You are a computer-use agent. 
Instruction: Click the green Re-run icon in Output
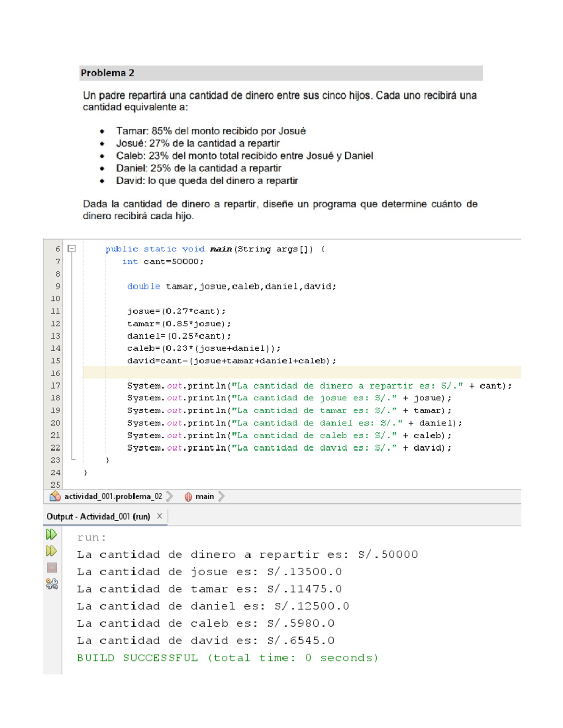pos(52,534)
